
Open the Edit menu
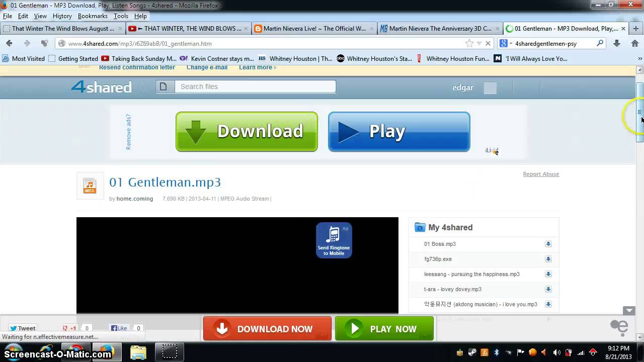coord(23,16)
